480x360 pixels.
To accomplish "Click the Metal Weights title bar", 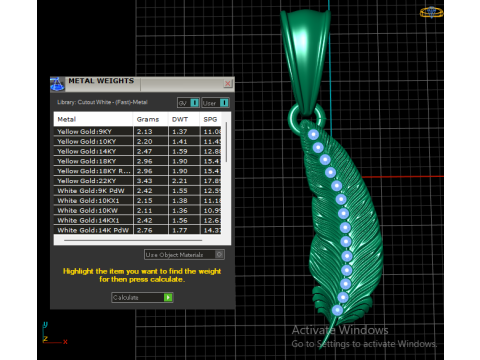I will (143, 84).
